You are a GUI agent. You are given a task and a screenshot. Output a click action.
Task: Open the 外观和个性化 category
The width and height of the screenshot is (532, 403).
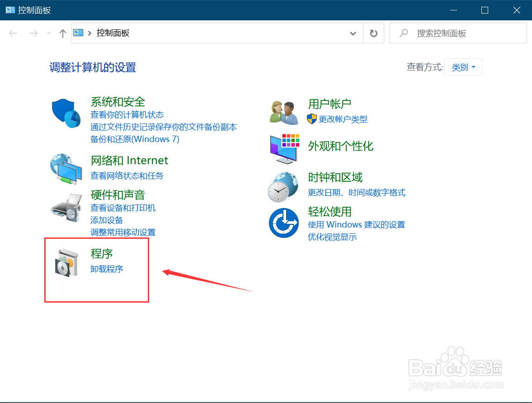(x=341, y=146)
